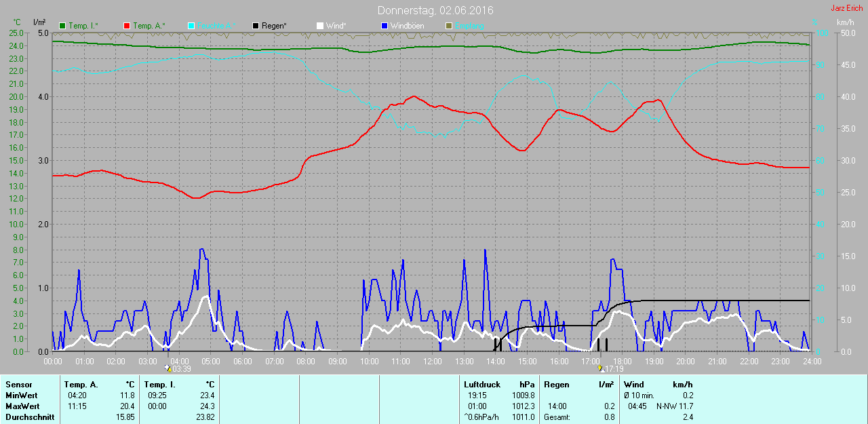The image size is (868, 424).
Task: Click the red Jarz Erich text
Action: (x=847, y=8)
